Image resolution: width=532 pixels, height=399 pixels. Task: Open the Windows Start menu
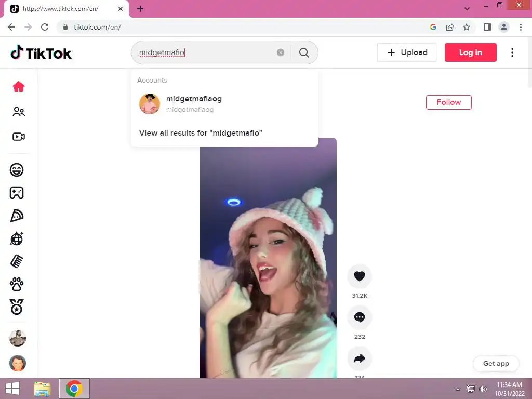12,389
